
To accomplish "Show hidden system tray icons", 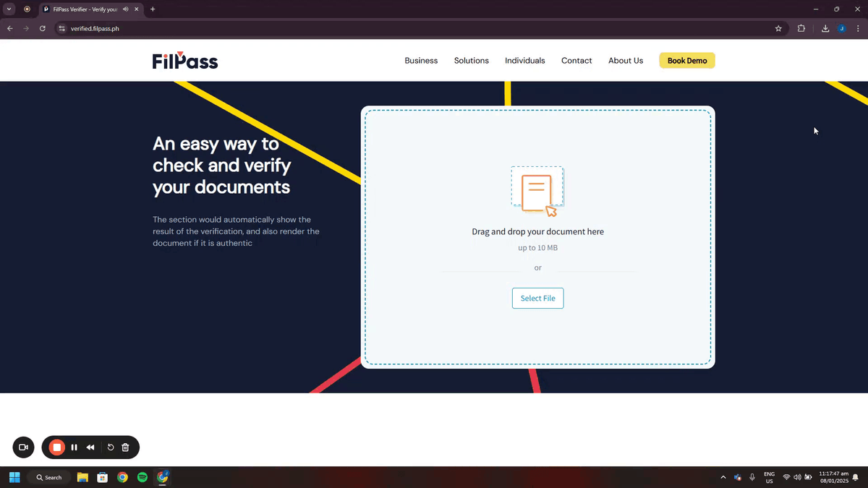I will [723, 477].
